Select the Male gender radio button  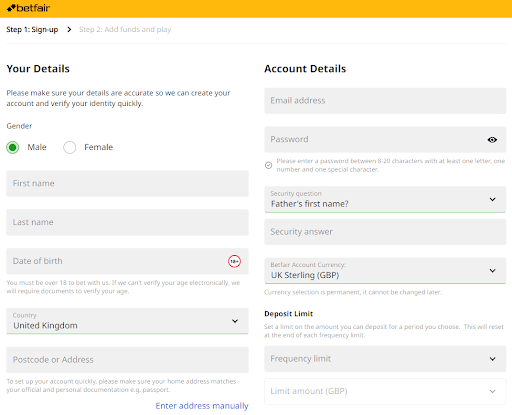pos(13,147)
